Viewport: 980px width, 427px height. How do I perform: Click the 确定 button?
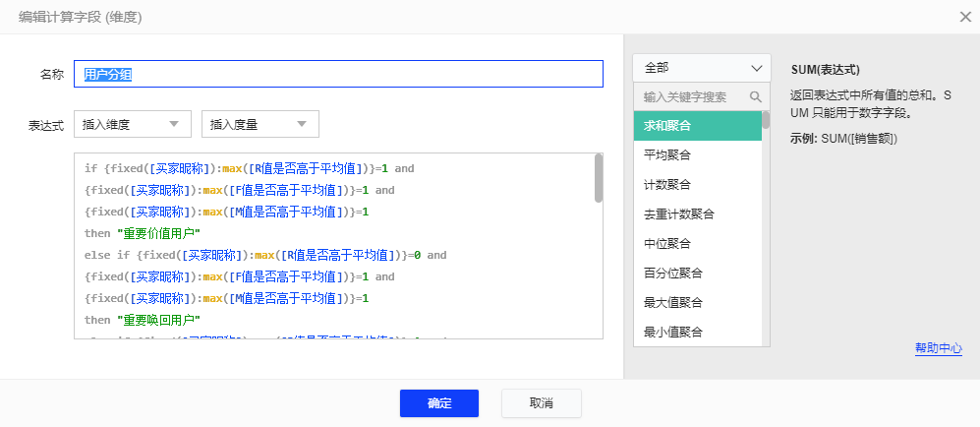[438, 403]
